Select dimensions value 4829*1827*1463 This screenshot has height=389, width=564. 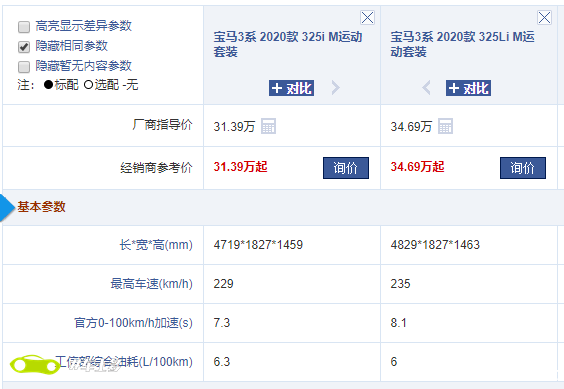435,245
